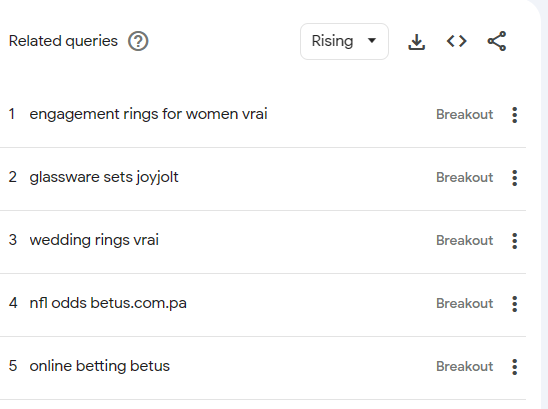This screenshot has height=409, width=548.
Task: Open the Rising dropdown
Action: [x=344, y=41]
